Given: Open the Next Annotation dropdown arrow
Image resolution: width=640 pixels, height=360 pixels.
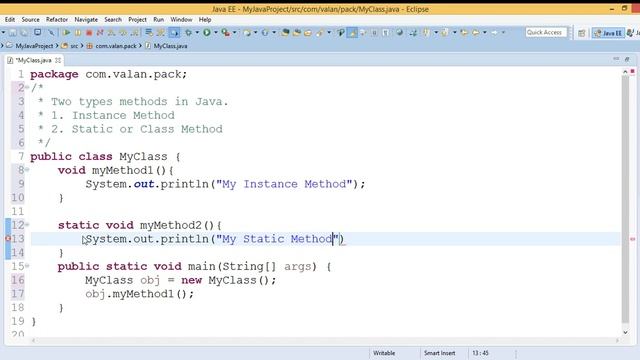Looking at the screenshot, I should [436, 32].
